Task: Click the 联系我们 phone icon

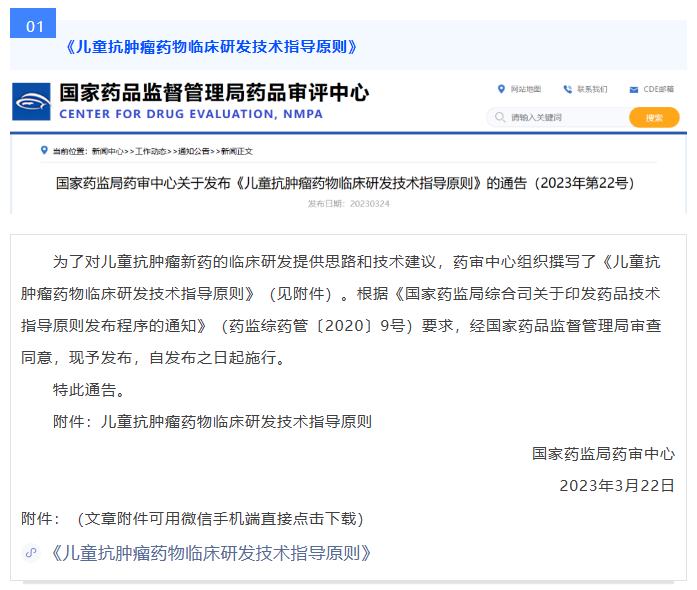Action: click(x=568, y=89)
